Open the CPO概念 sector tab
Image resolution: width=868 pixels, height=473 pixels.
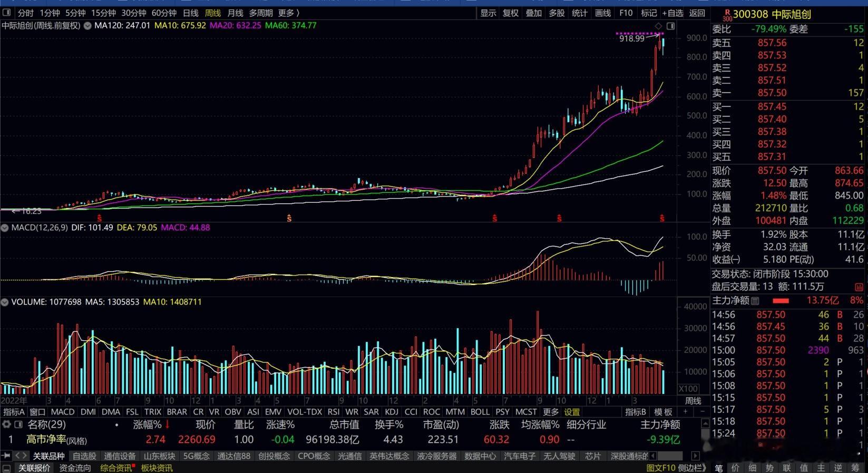314,456
